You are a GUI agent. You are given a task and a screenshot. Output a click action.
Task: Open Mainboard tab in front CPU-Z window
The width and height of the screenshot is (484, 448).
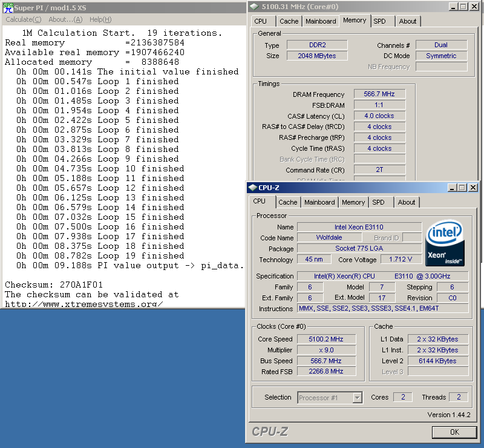point(319,202)
